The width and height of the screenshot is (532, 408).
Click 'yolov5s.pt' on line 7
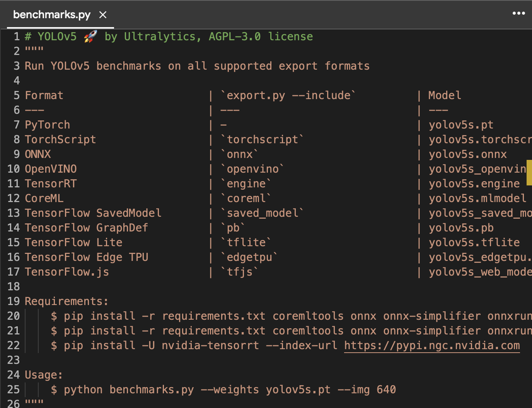(x=461, y=125)
